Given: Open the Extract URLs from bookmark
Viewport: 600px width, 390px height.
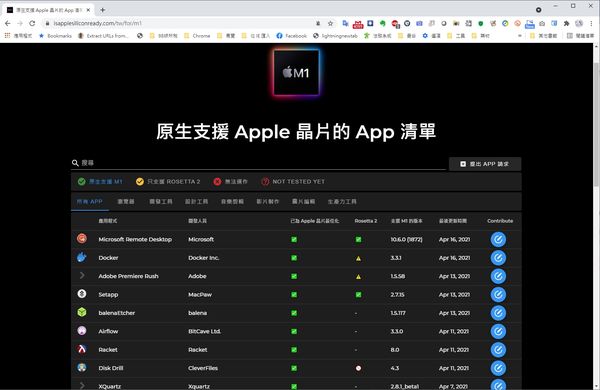Looking at the screenshot, I should (x=103, y=36).
